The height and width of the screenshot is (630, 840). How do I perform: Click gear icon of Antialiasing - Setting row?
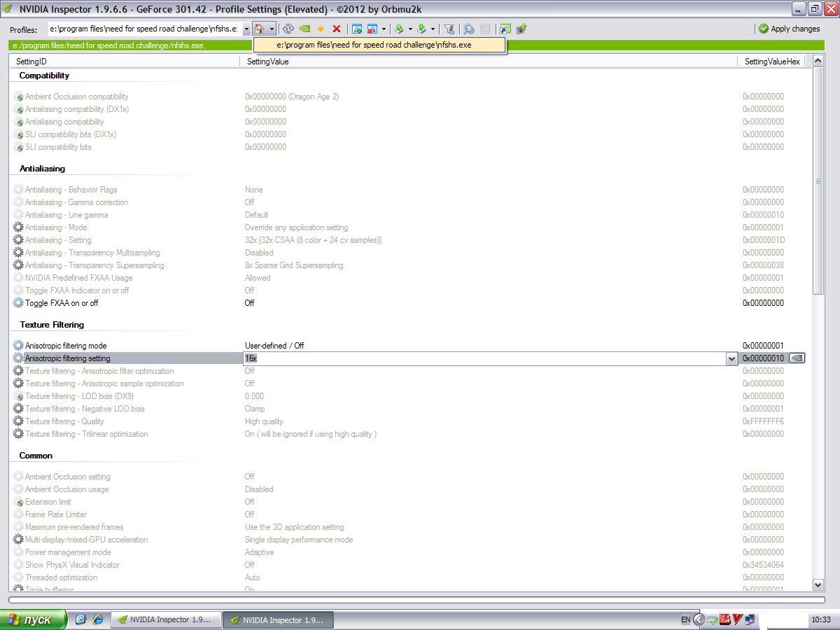click(x=18, y=240)
